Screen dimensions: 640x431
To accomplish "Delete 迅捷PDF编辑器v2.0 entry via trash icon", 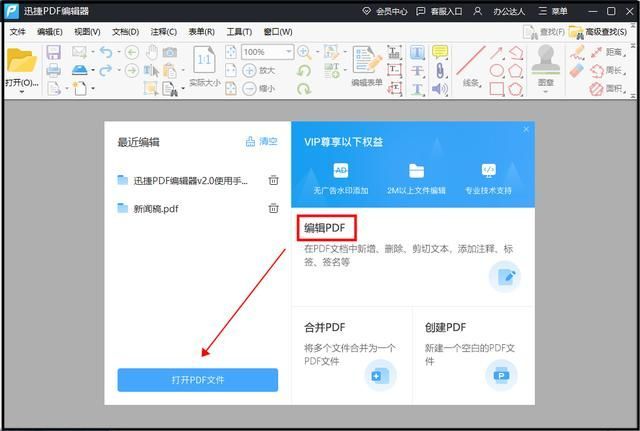I will (273, 180).
